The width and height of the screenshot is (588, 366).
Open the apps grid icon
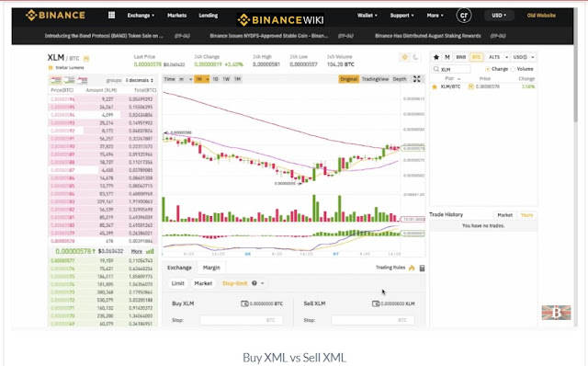111,15
